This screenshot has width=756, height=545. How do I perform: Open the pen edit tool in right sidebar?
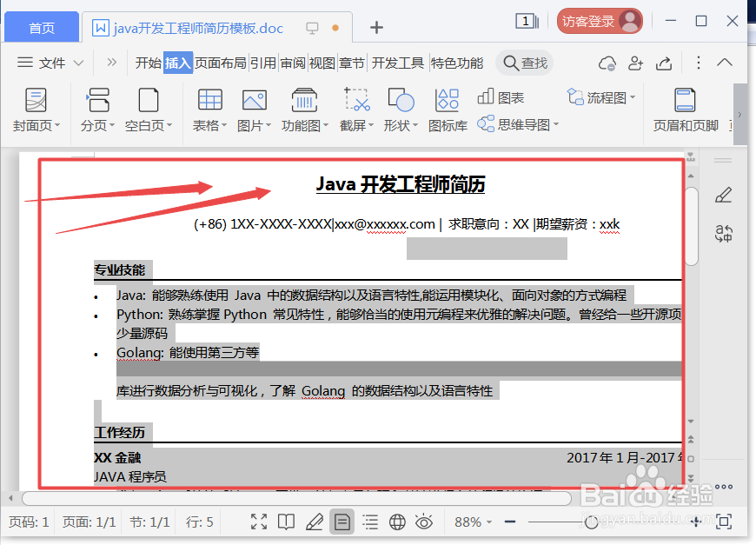[723, 195]
